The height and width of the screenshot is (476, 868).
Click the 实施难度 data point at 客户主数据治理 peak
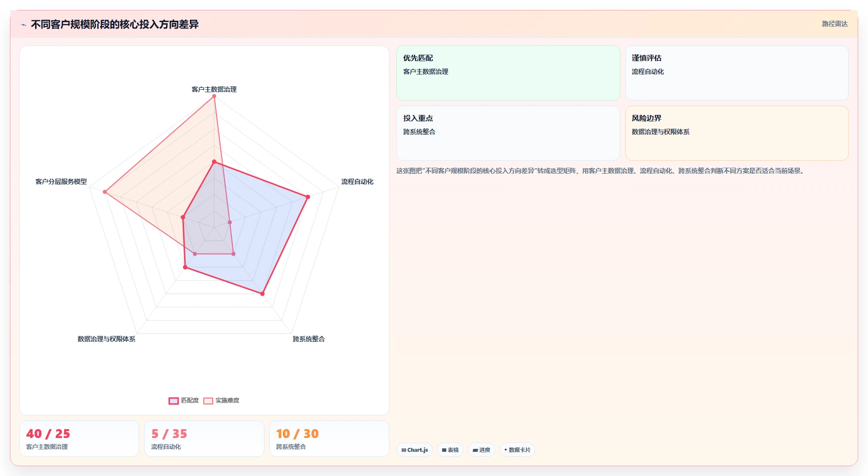(214, 96)
